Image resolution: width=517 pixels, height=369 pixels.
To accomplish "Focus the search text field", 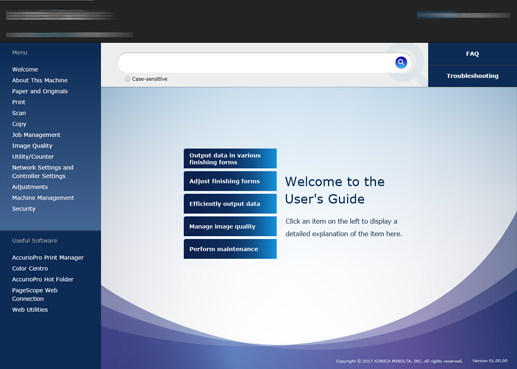I will [x=256, y=62].
